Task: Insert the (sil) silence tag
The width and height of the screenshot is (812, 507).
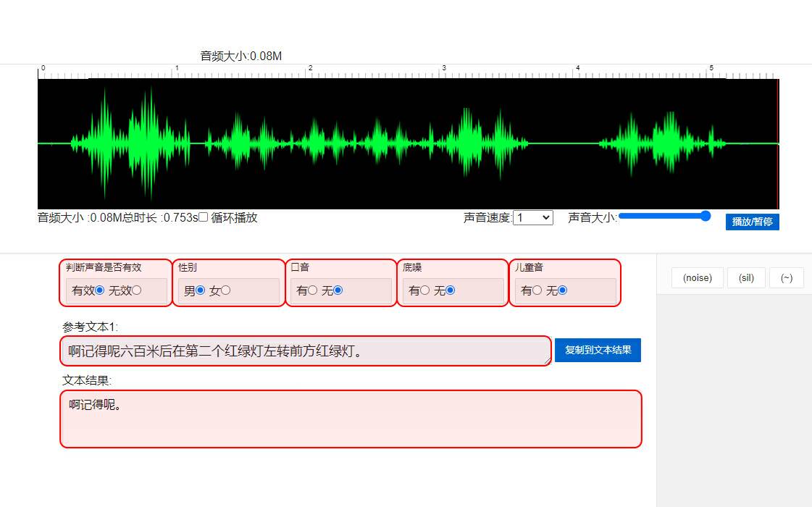Action: pos(746,278)
